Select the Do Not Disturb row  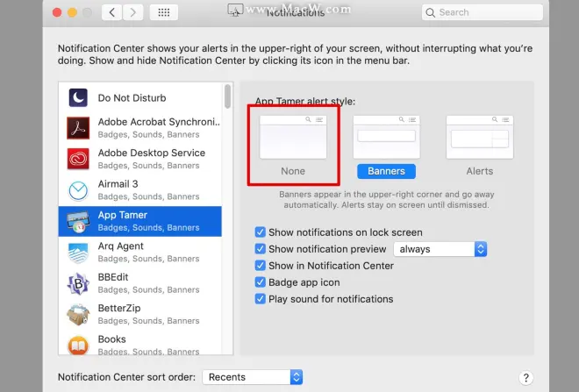pos(140,98)
